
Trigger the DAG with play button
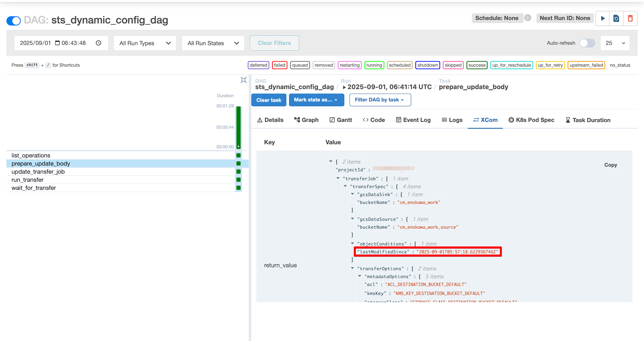pyautogui.click(x=603, y=18)
